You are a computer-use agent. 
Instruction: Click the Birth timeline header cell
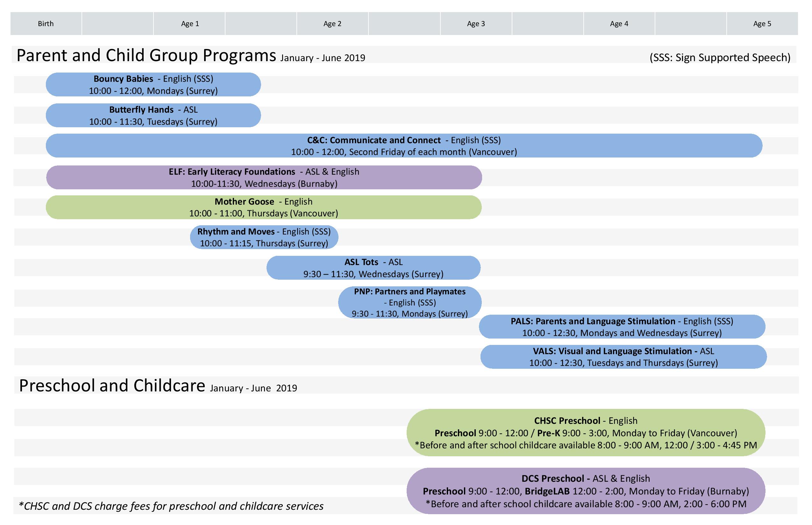click(46, 24)
